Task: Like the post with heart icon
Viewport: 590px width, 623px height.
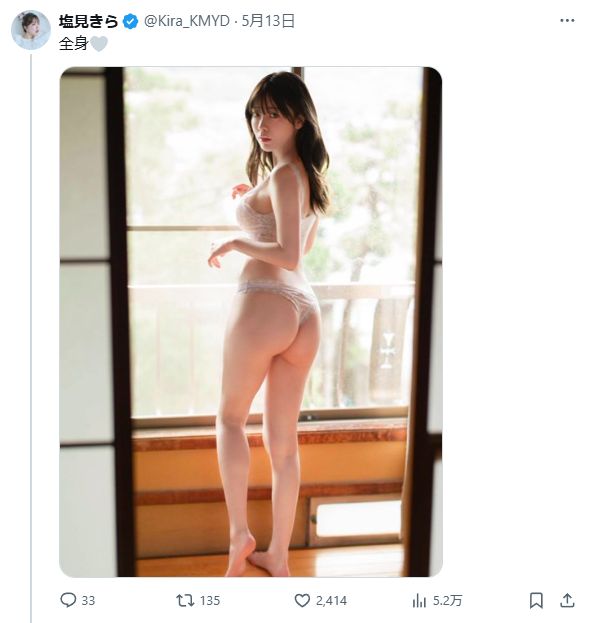Action: [302, 600]
